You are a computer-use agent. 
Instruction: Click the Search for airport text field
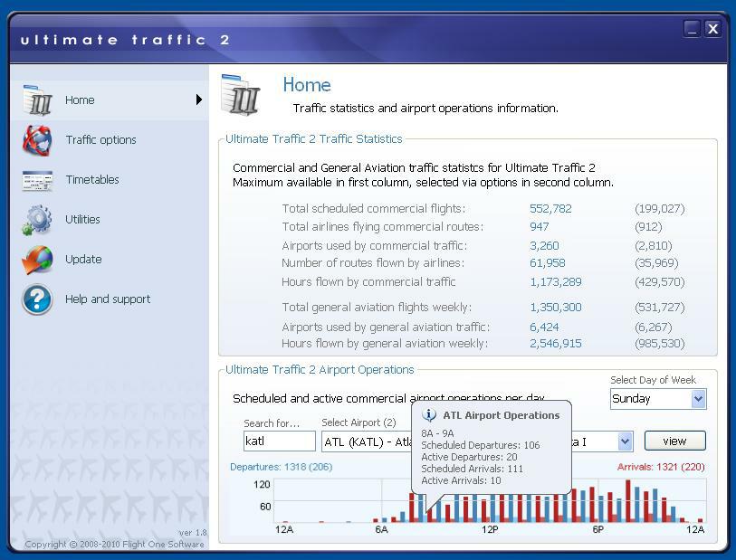(x=280, y=441)
